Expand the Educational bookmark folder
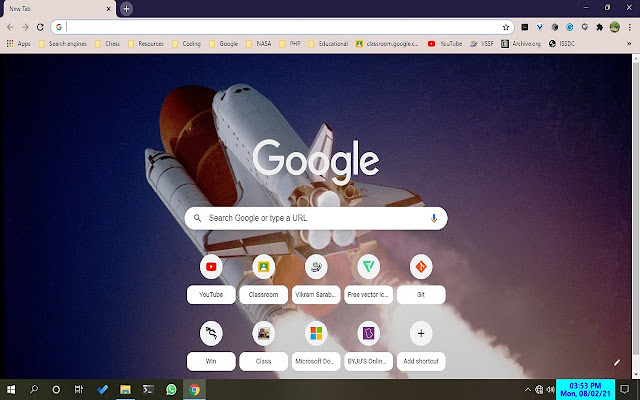 click(328, 44)
